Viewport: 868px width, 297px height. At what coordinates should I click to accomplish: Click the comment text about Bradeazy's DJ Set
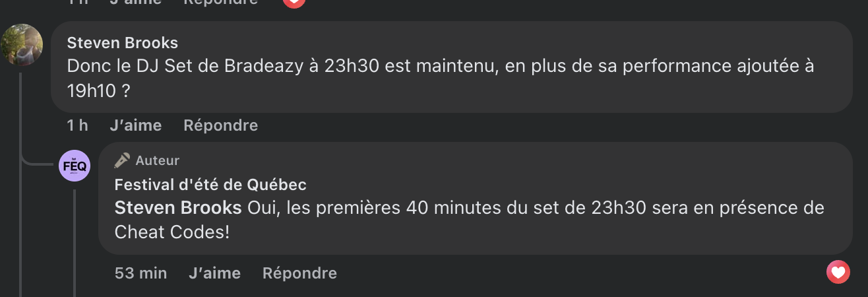coord(441,79)
